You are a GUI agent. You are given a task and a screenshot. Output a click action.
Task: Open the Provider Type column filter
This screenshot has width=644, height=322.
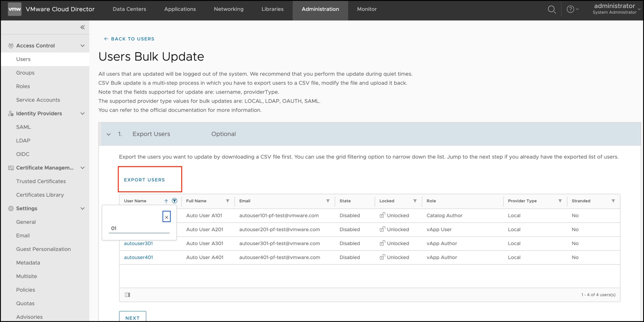(560, 201)
